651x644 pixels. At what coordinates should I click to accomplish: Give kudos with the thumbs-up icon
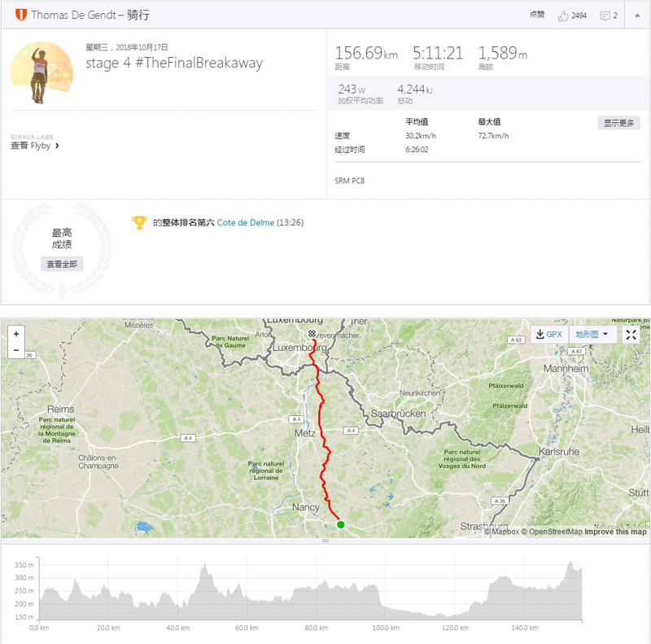pos(563,15)
